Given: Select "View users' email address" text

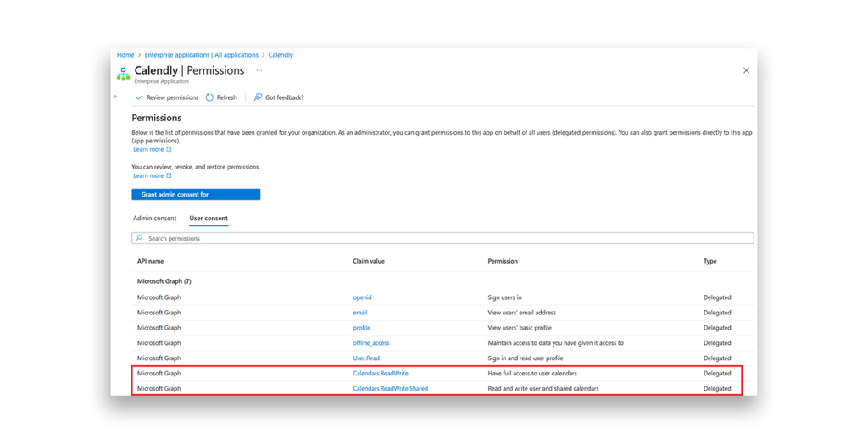Looking at the screenshot, I should tap(521, 313).
